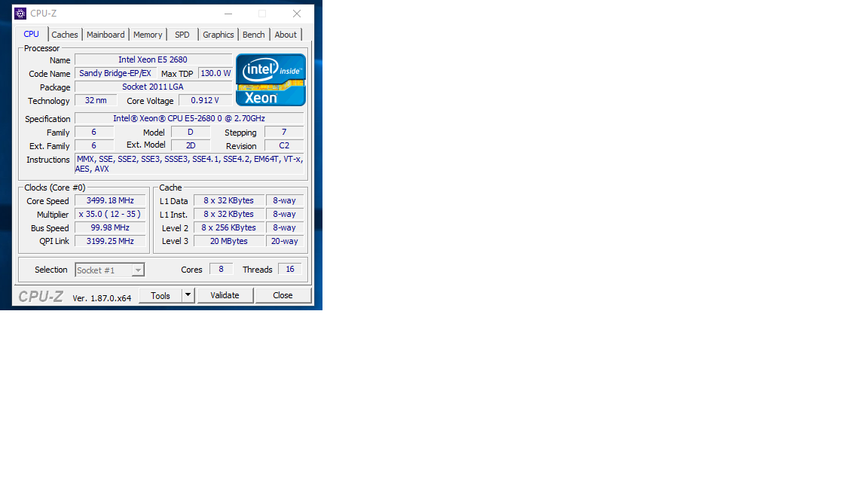The height and width of the screenshot is (488, 868).
Task: Go to the Graphics tab
Action: 218,35
